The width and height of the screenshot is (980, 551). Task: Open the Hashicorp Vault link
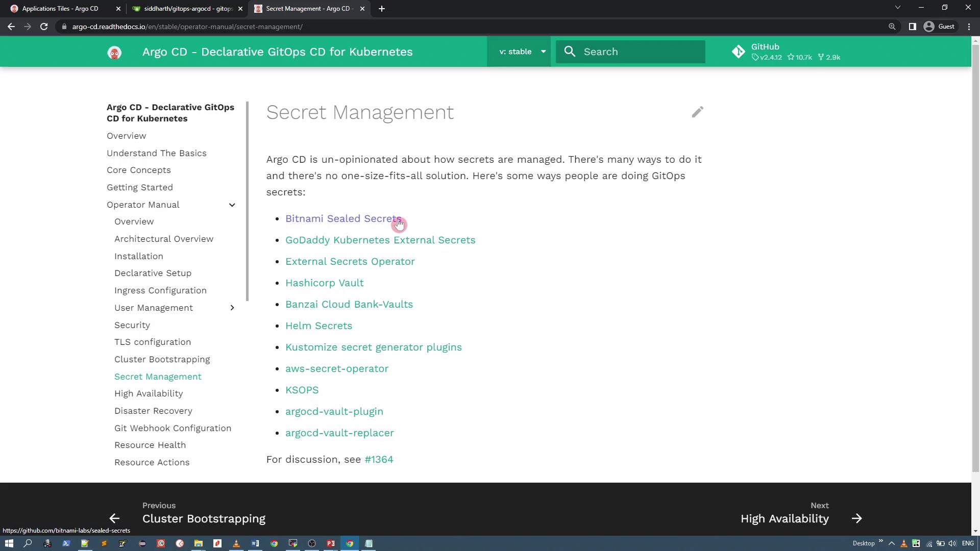tap(324, 283)
